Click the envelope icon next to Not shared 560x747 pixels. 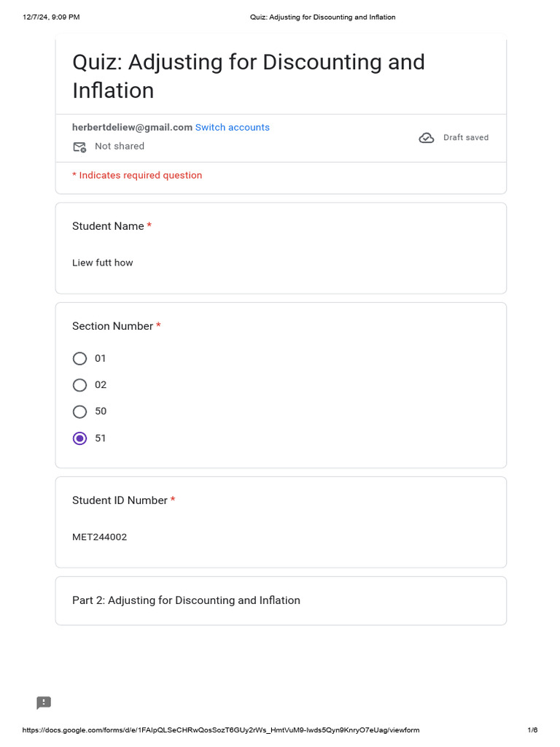[x=79, y=147]
